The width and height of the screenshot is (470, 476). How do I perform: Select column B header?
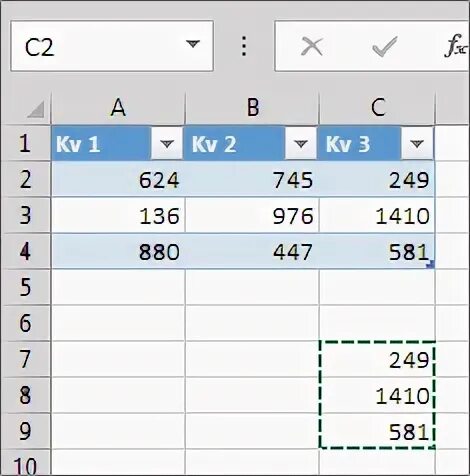point(252,108)
